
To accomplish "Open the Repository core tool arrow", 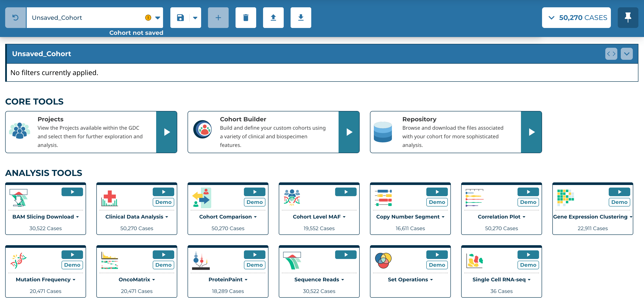I will pos(531,132).
